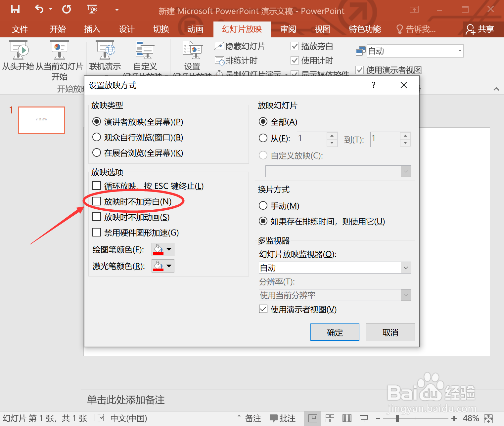Switch to 插入 tab
Viewport: 504px width, 426px height.
[x=92, y=29]
